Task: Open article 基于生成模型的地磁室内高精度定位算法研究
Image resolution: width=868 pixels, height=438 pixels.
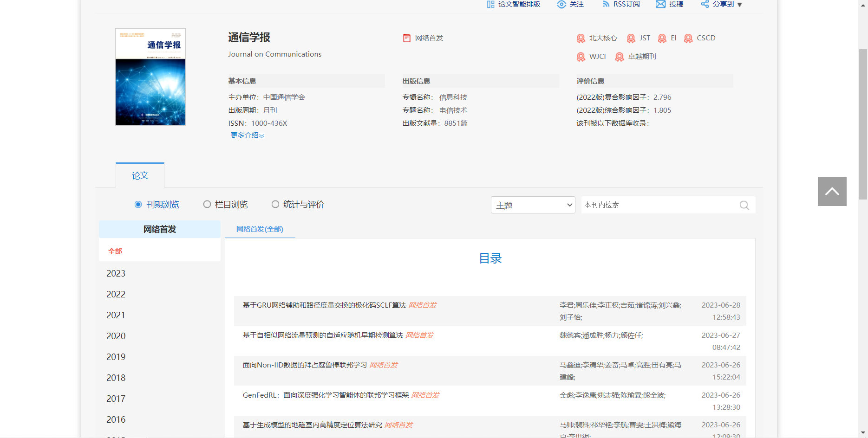Action: coord(312,425)
